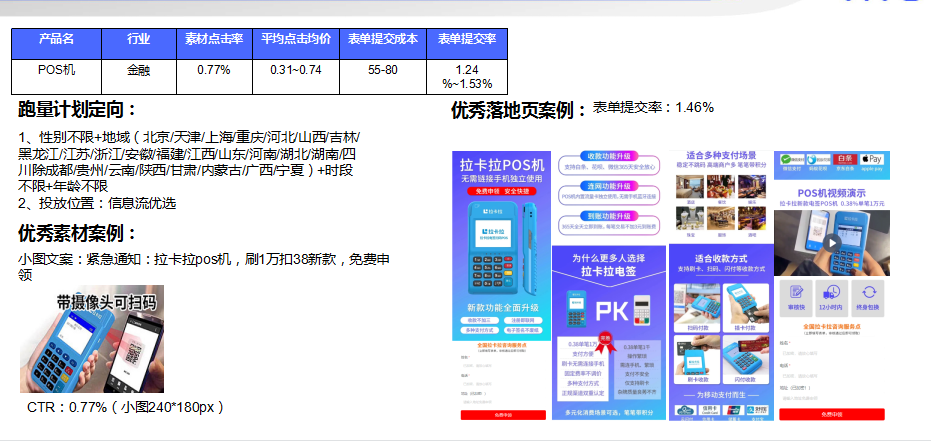Click the 连网功能升级 pill

click(609, 186)
